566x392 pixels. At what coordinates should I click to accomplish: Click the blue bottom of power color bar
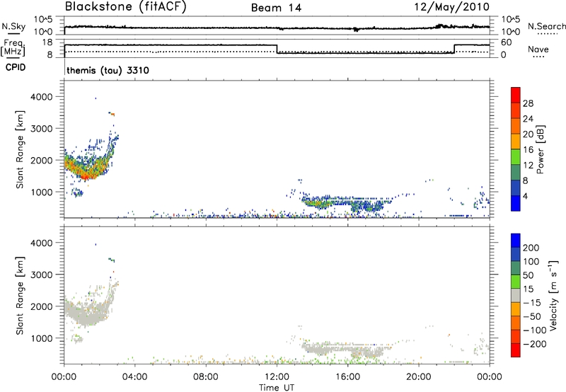click(x=516, y=203)
